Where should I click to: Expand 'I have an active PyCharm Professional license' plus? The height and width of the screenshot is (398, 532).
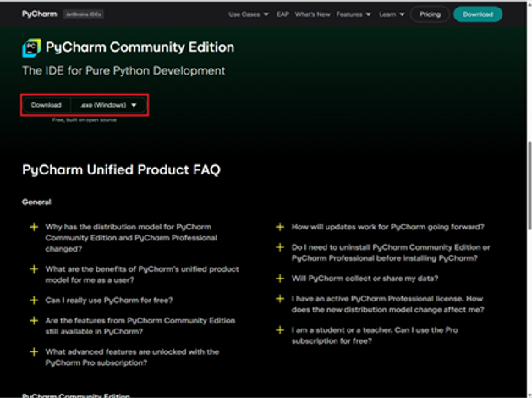tap(280, 299)
